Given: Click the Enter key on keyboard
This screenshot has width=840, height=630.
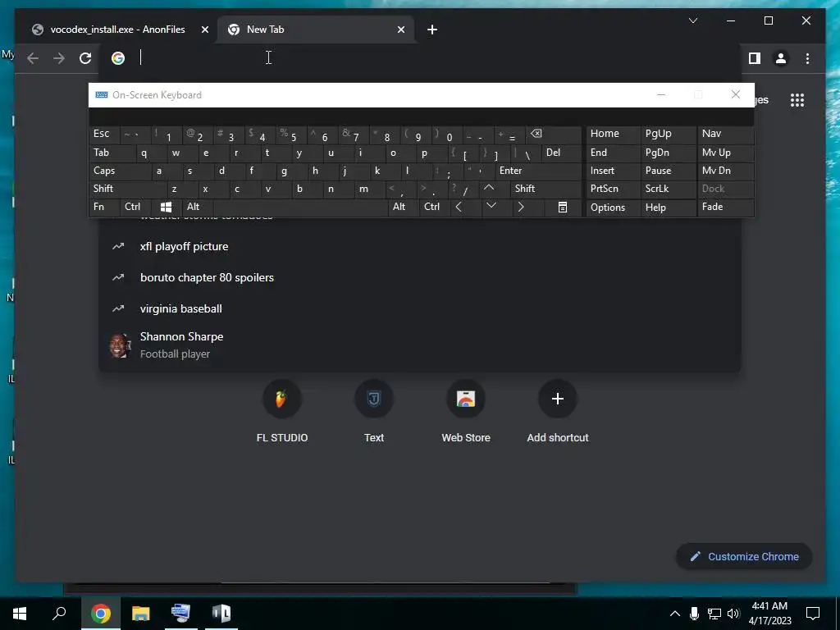Looking at the screenshot, I should [x=538, y=171].
